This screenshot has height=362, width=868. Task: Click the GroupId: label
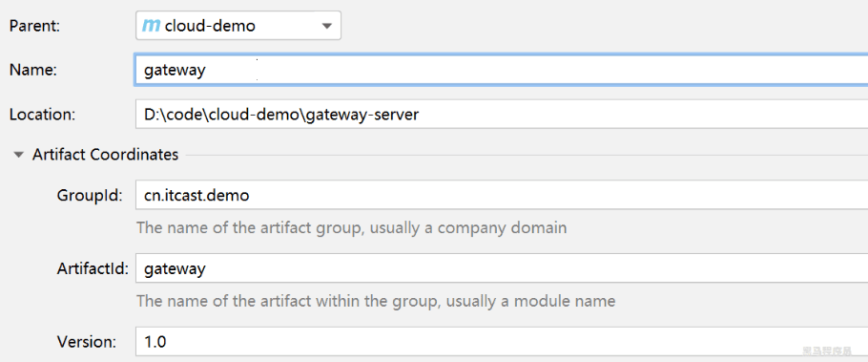click(90, 196)
